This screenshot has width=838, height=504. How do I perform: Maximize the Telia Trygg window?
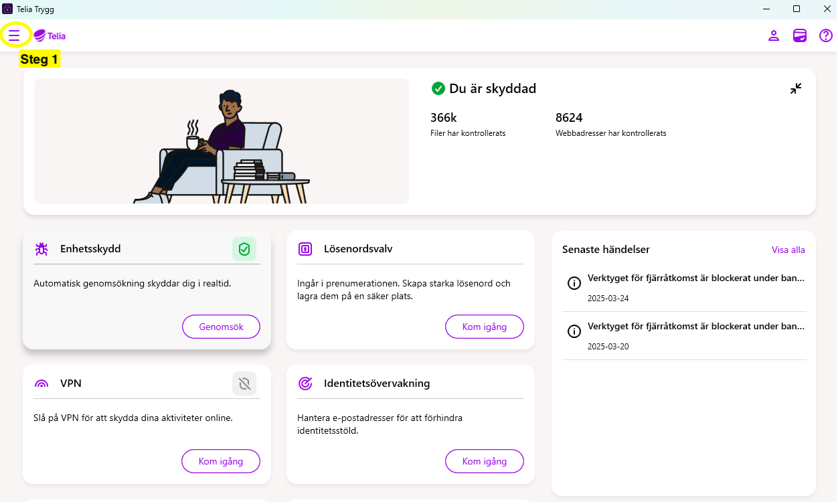[x=797, y=9]
